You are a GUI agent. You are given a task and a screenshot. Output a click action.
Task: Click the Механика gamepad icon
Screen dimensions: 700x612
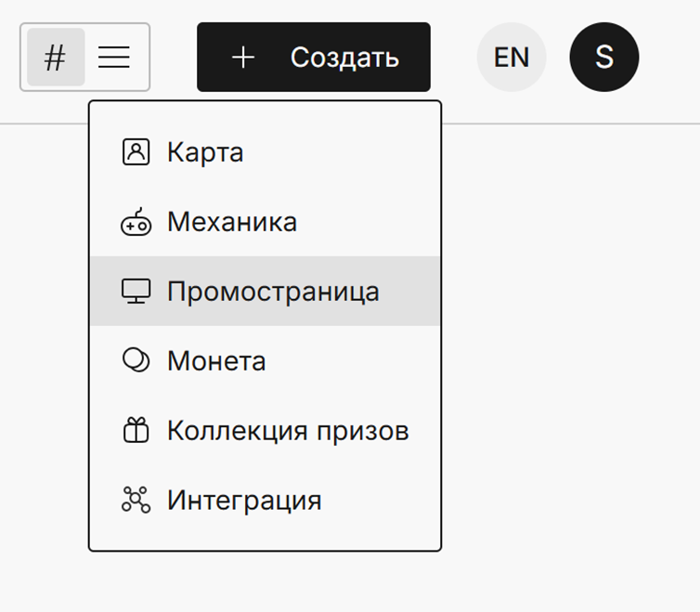(136, 222)
